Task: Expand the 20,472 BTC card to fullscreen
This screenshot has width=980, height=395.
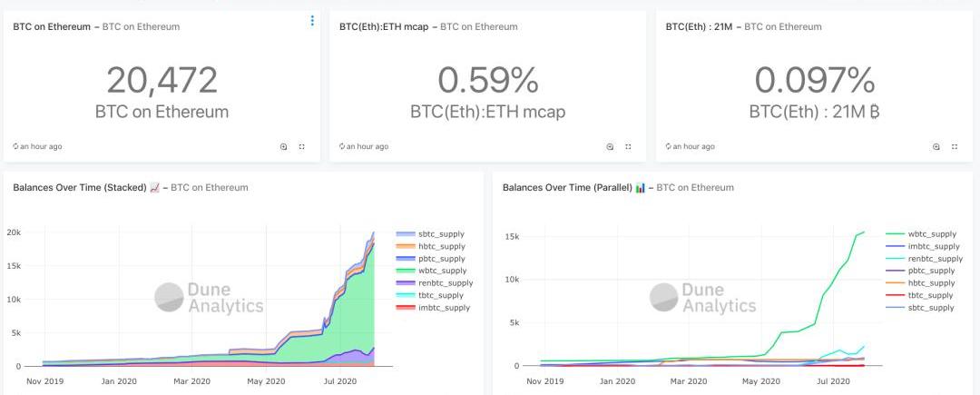Action: coord(302,147)
